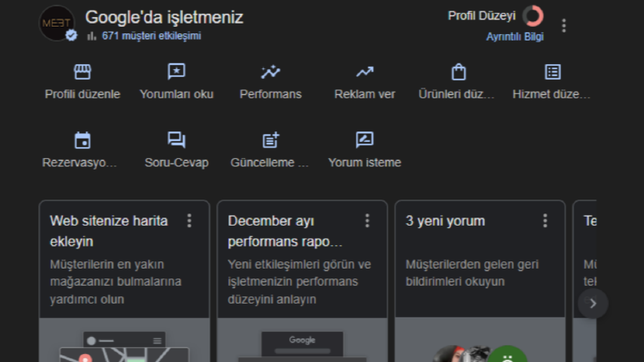Open Yorumları oku star review icon
This screenshot has height=362, width=644.
(176, 71)
